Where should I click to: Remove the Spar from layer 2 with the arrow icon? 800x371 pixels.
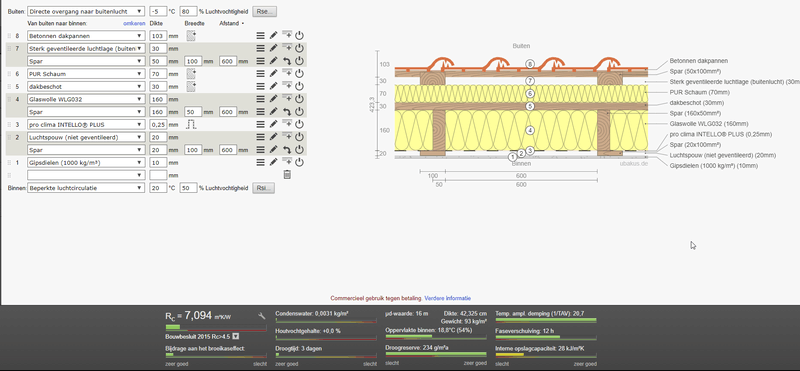point(287,150)
